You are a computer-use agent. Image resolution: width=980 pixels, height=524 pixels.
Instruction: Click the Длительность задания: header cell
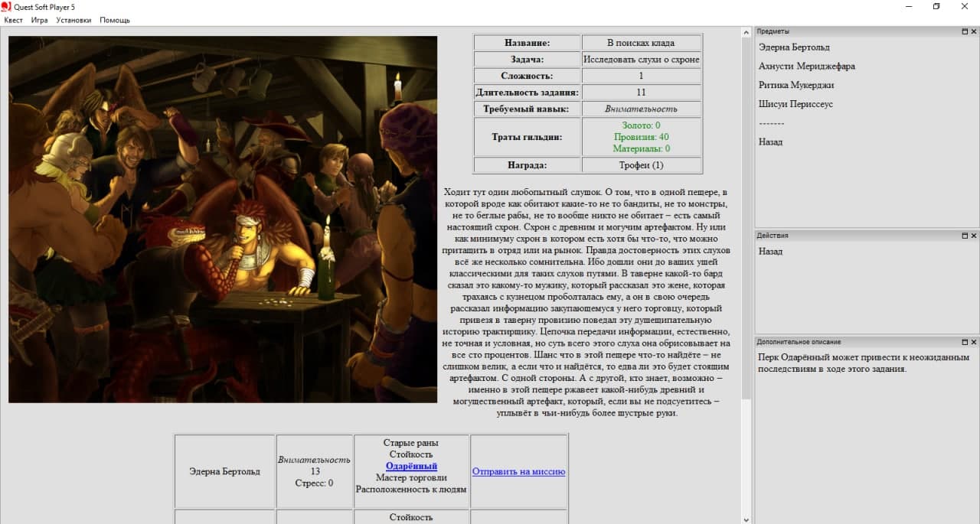(528, 93)
